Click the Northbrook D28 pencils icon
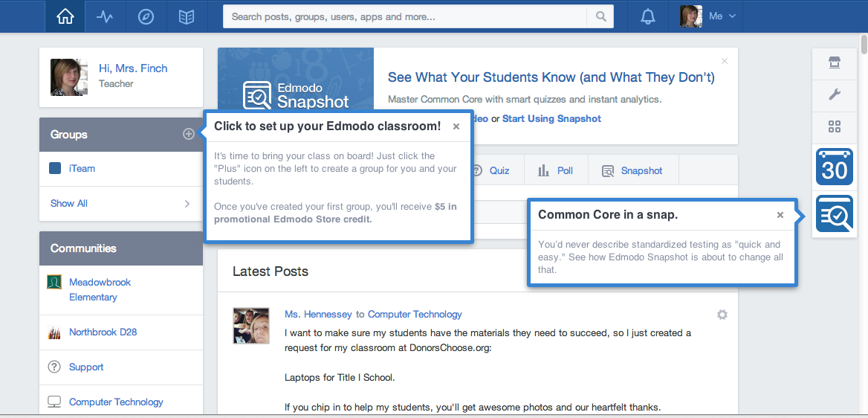The width and height of the screenshot is (868, 418). (54, 332)
